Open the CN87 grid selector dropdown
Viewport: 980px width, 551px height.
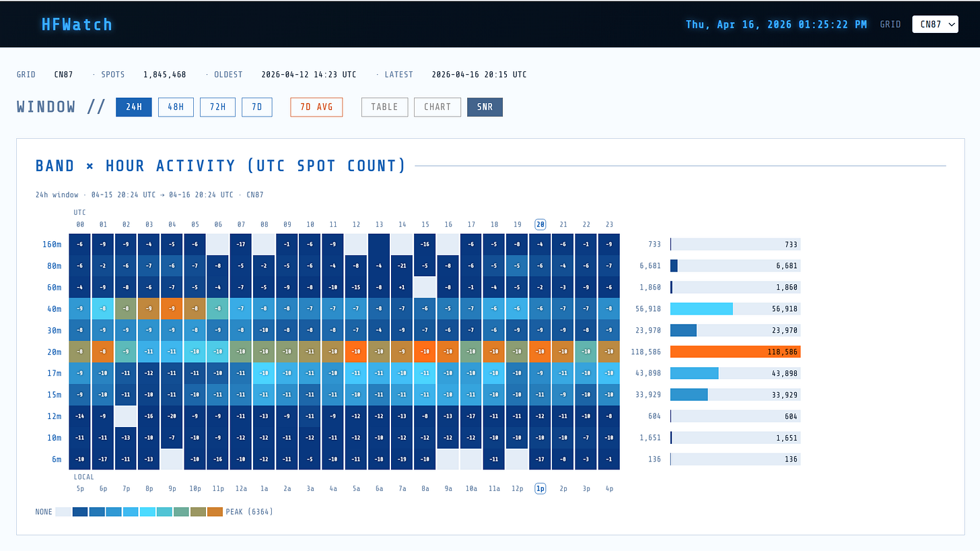pos(935,24)
